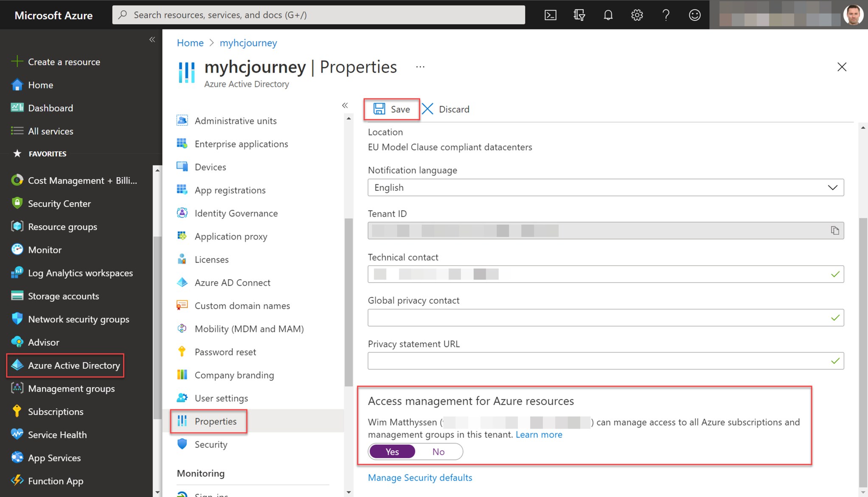The height and width of the screenshot is (497, 868).
Task: Open Company branding settings
Action: [234, 375]
